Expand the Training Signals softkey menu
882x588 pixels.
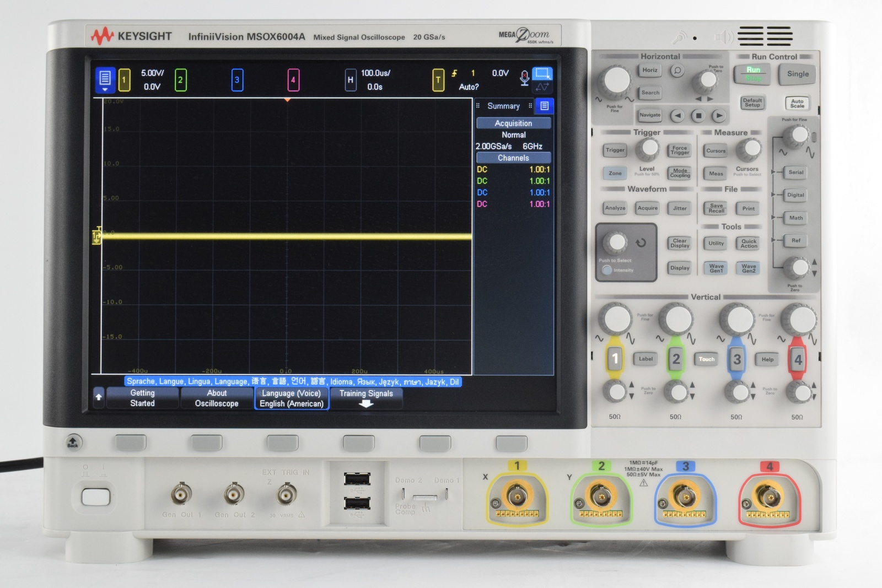(x=366, y=398)
